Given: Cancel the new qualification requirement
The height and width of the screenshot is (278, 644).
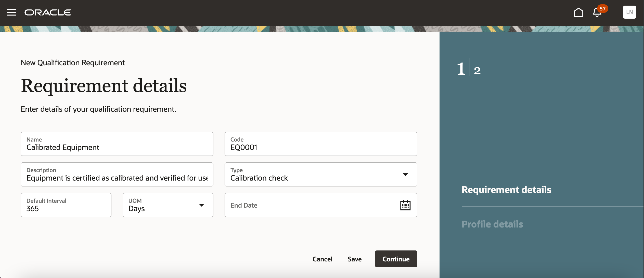Looking at the screenshot, I should (x=322, y=259).
